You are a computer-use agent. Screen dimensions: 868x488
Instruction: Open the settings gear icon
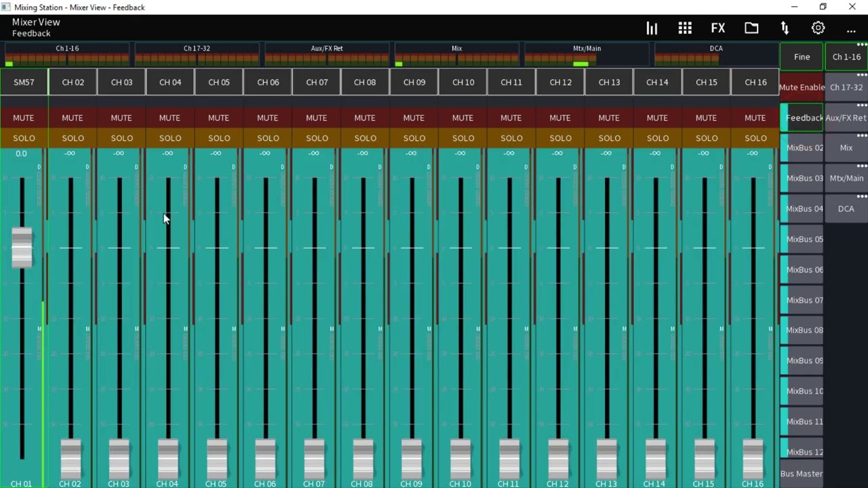[x=818, y=28]
